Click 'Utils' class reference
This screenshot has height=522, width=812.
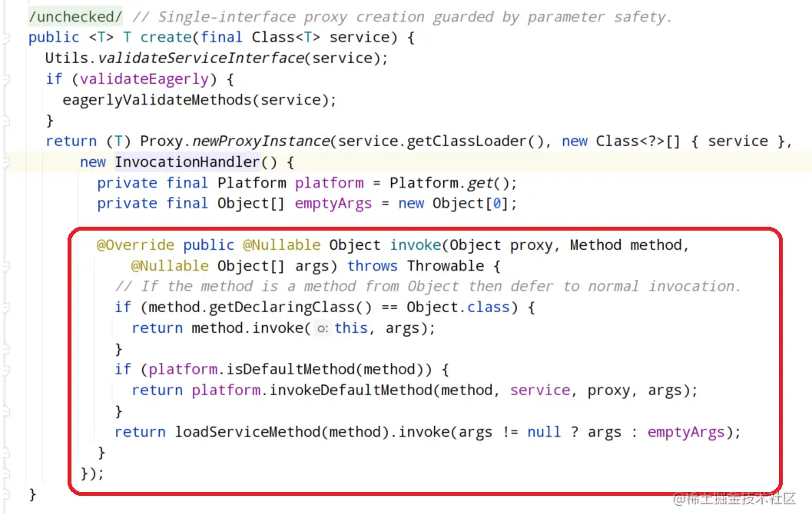[66, 58]
